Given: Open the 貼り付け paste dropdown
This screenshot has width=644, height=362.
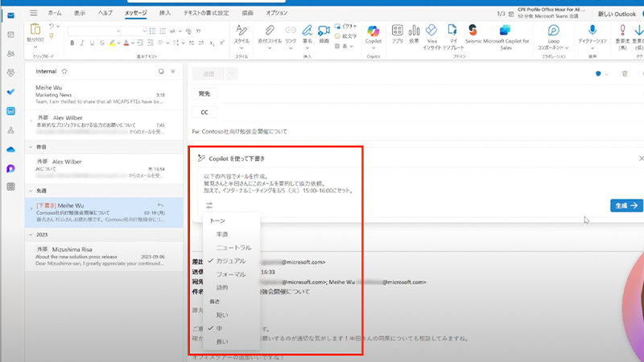Looking at the screenshot, I should 35,39.
